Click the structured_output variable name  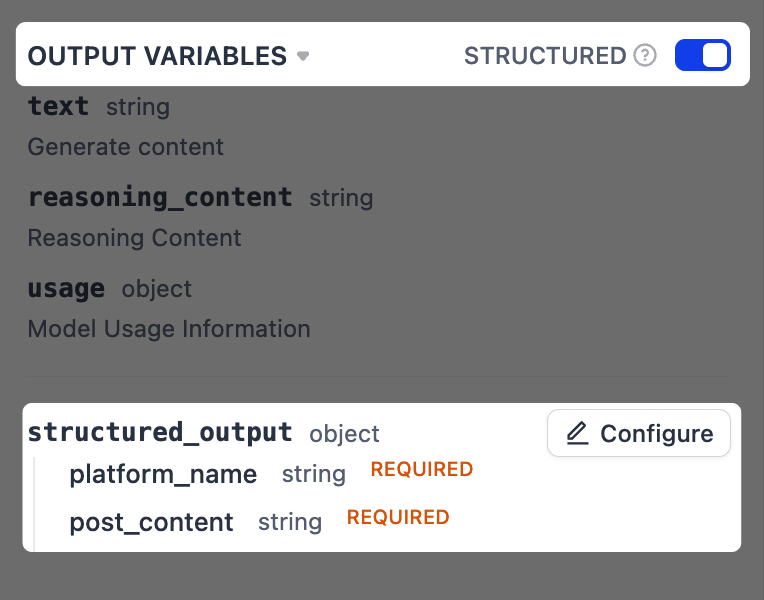point(160,433)
